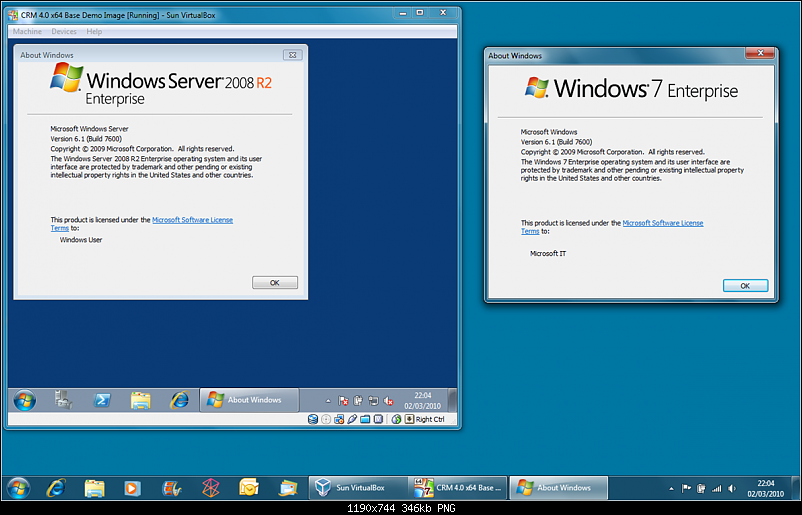Open Windows Explorer from host taskbar
The height and width of the screenshot is (515, 802).
95,488
